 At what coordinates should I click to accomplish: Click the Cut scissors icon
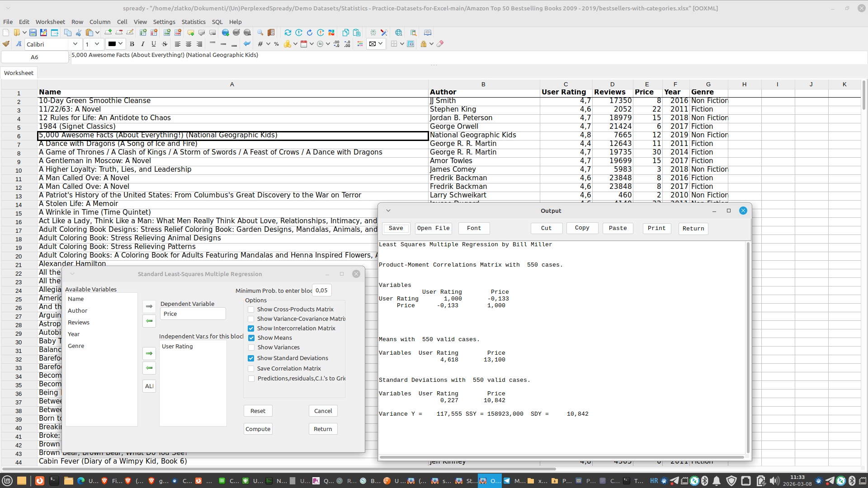click(x=79, y=33)
